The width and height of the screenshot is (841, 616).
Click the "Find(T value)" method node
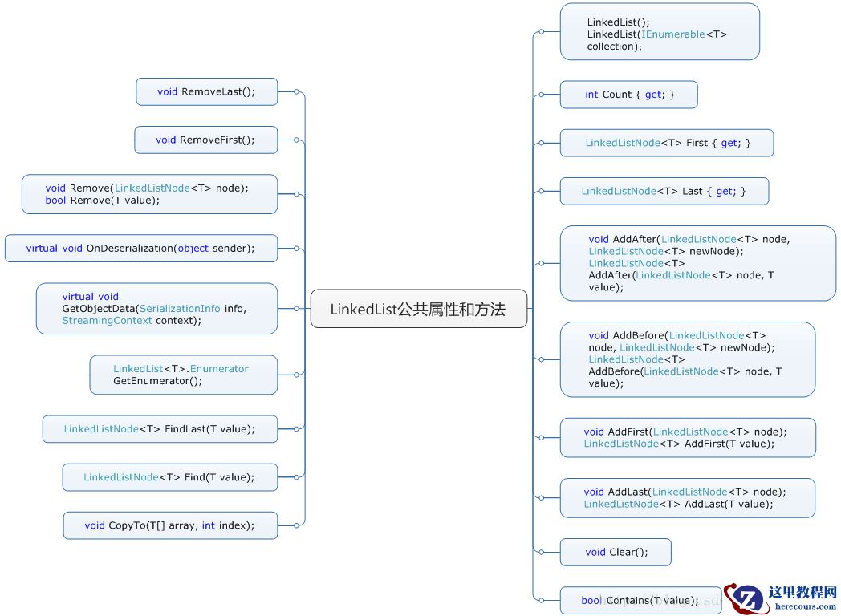pyautogui.click(x=169, y=477)
